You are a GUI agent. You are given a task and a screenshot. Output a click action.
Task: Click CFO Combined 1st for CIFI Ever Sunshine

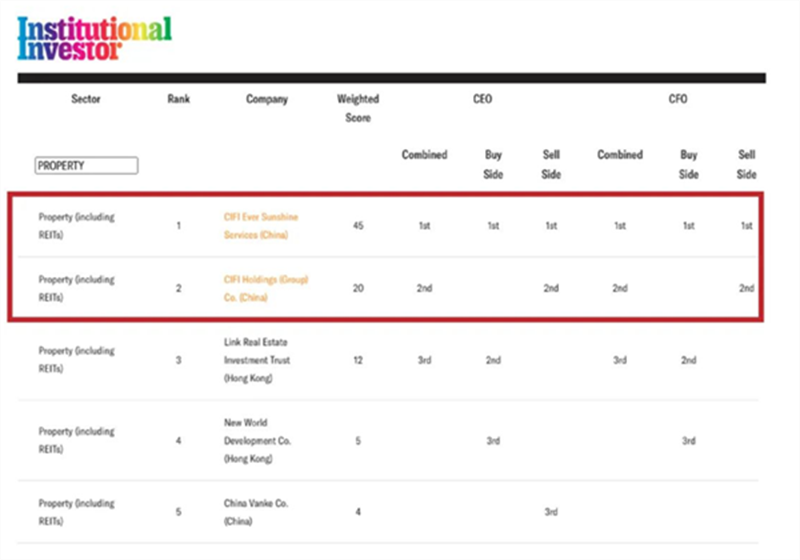click(x=620, y=225)
